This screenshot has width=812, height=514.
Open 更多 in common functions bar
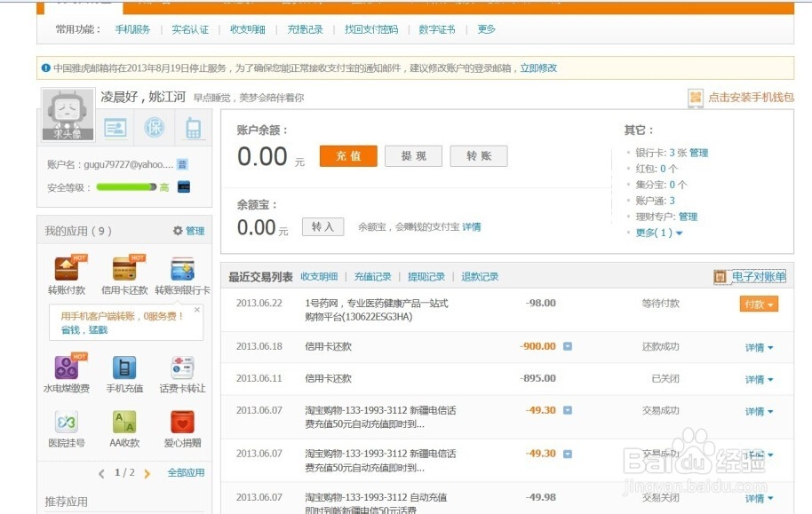click(x=486, y=29)
